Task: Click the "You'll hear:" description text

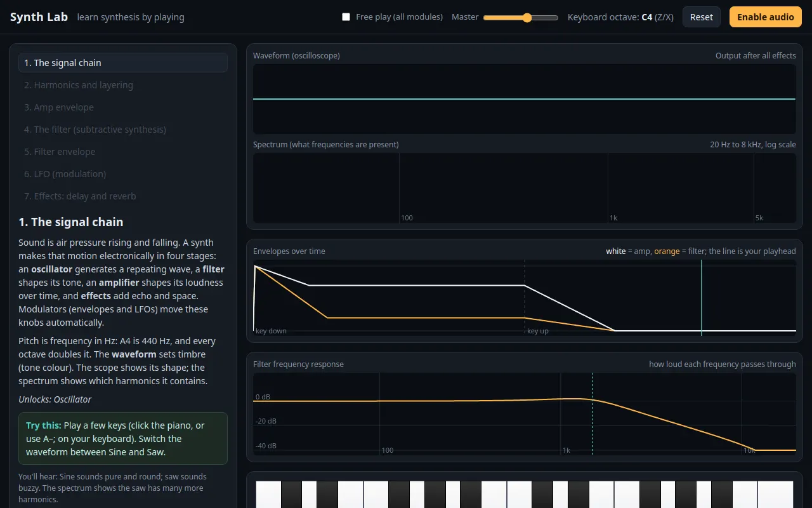Action: pyautogui.click(x=123, y=488)
